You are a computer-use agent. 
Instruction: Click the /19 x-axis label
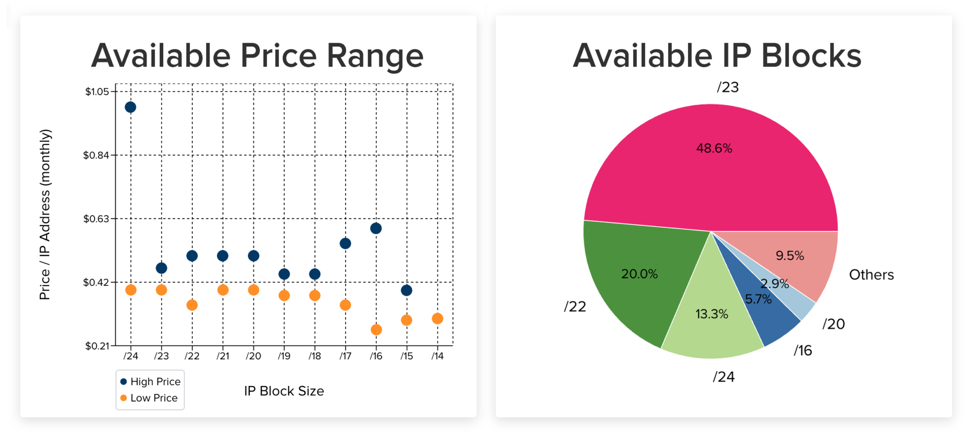point(284,356)
